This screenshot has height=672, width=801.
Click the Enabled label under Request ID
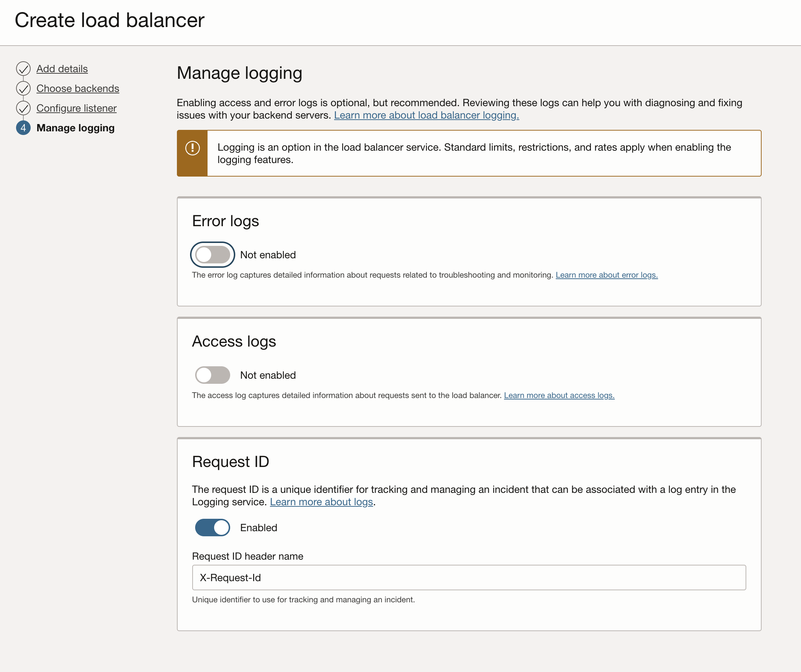[259, 528]
